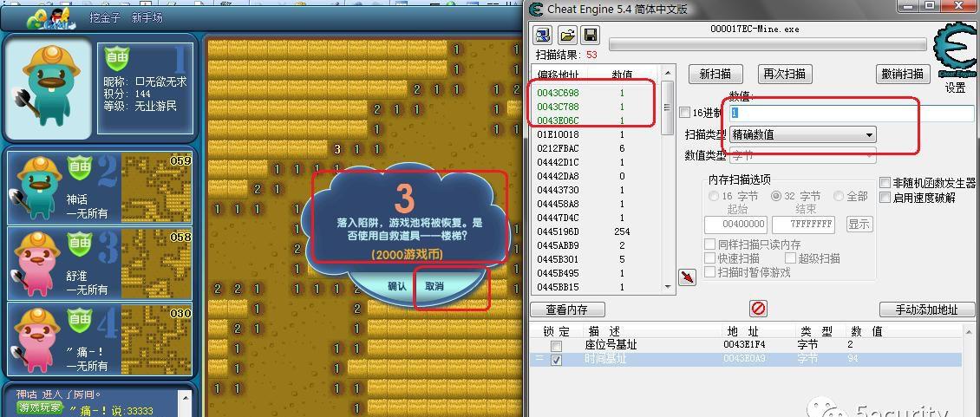Image resolution: width=980 pixels, height=417 pixels.
Task: Click the scan progress bar
Action: click(x=768, y=44)
